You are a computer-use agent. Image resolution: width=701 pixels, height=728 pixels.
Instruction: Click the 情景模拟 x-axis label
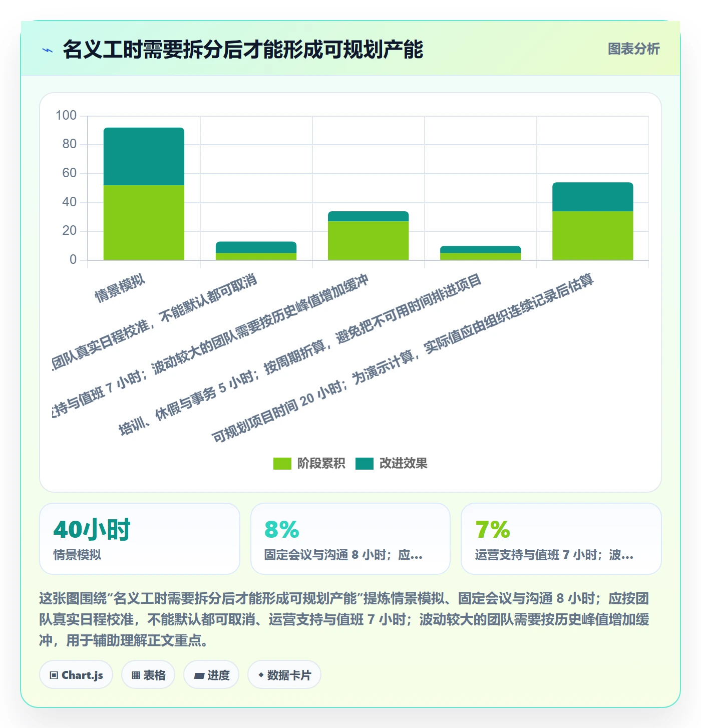tap(120, 288)
